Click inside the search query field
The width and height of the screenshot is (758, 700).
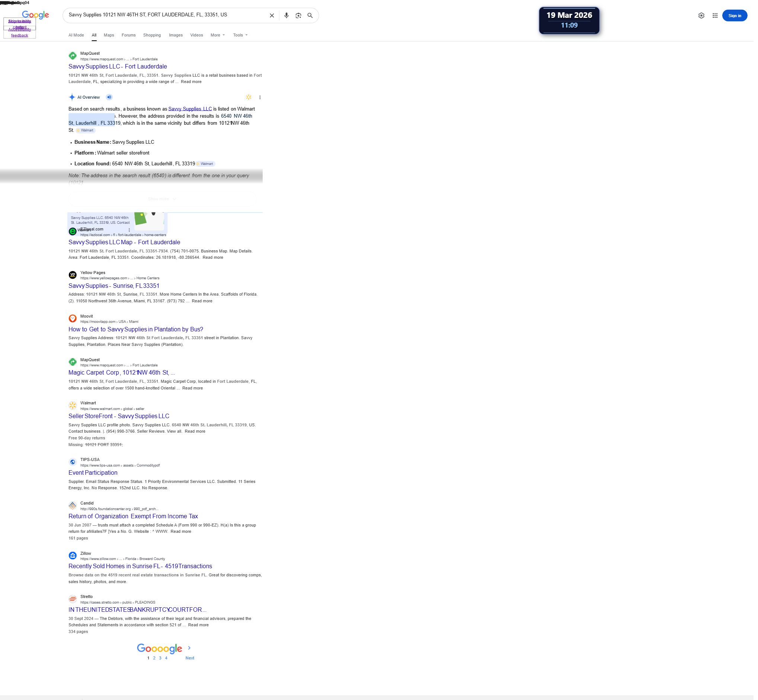tap(167, 15)
